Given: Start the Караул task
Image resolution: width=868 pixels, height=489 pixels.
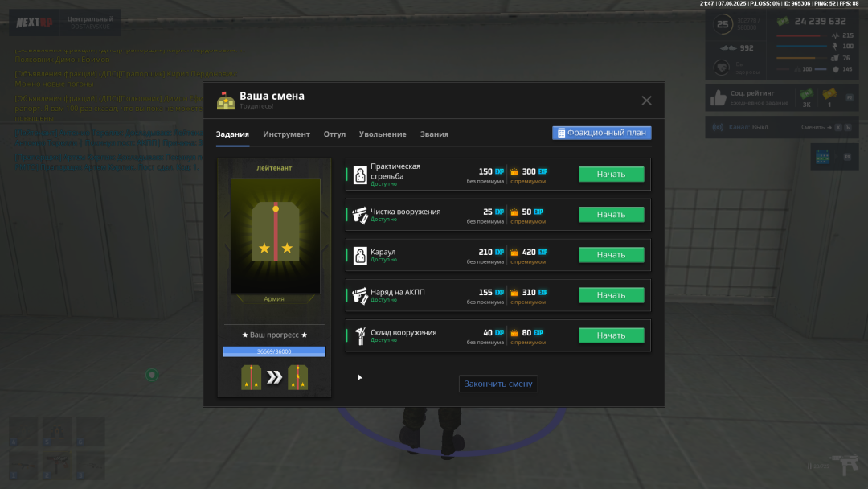Looking at the screenshot, I should pos(611,255).
